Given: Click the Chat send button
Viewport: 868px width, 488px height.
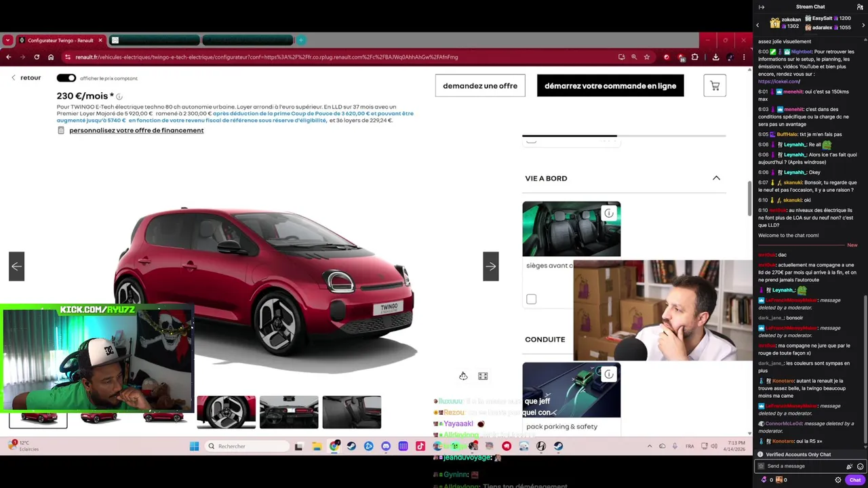Looking at the screenshot, I should 855,480.
